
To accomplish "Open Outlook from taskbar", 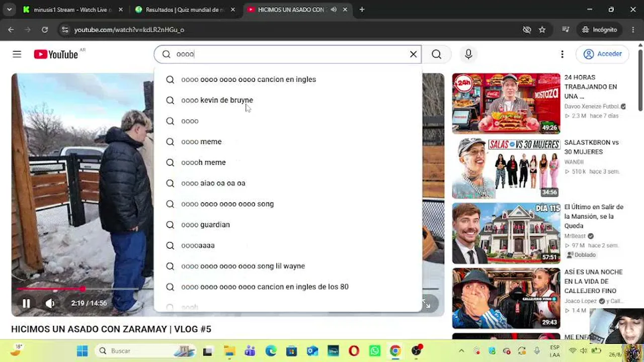I will [x=312, y=351].
